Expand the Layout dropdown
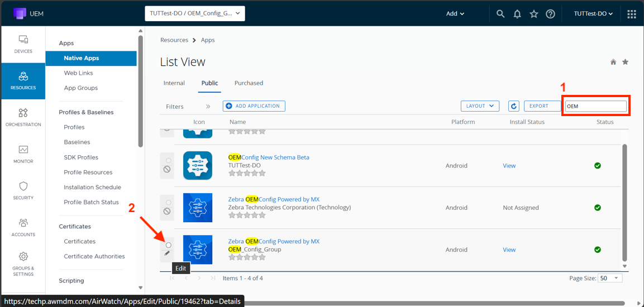 click(480, 106)
